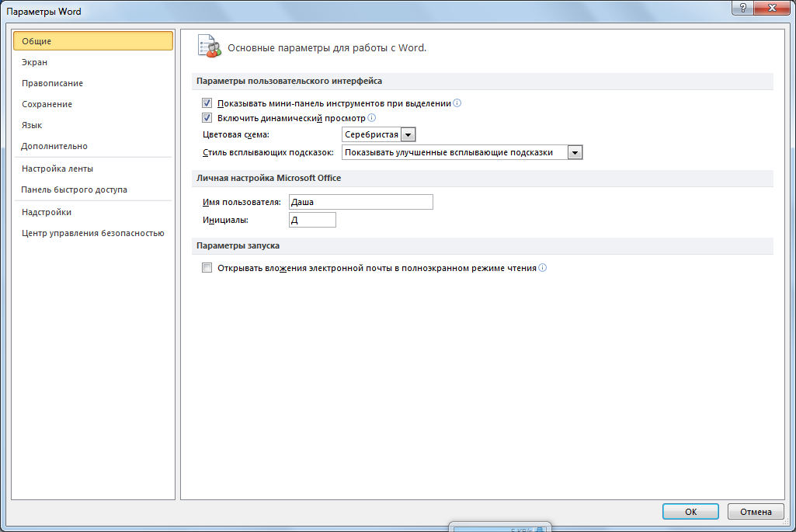Open the 'Язык' category
The image size is (796, 532).
click(93, 125)
